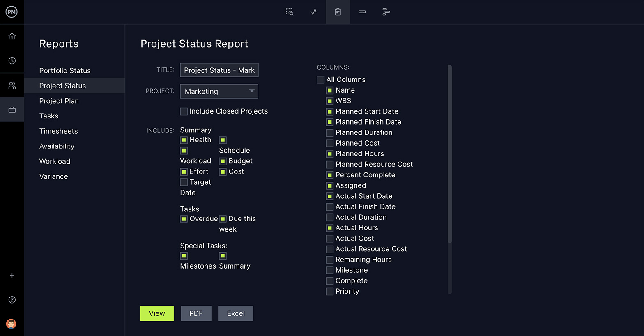The height and width of the screenshot is (336, 644).
Task: Open the help question mark icon
Action: pos(12,300)
